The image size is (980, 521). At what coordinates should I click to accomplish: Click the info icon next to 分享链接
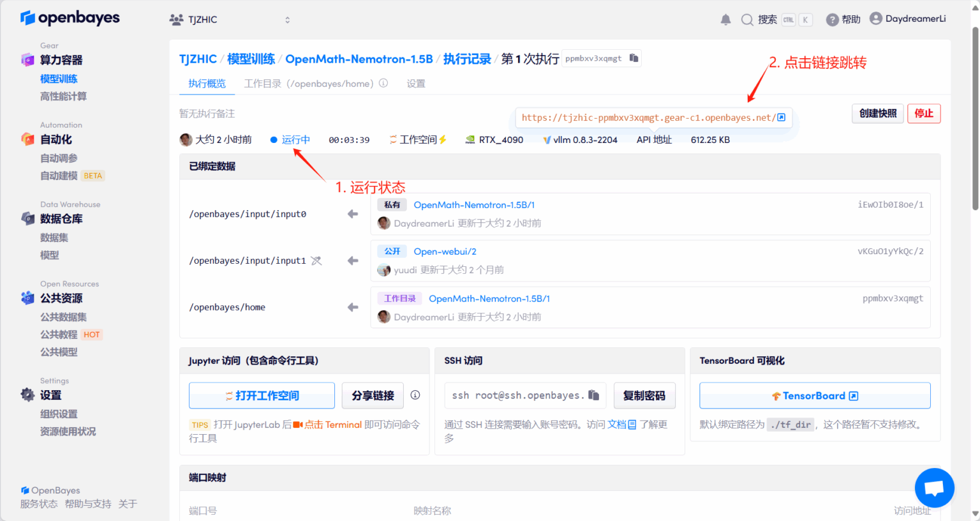415,395
